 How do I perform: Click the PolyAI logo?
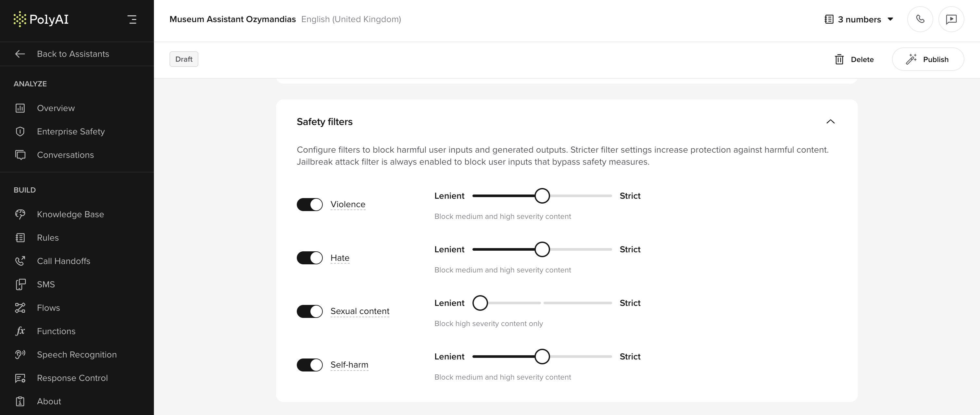point(40,19)
